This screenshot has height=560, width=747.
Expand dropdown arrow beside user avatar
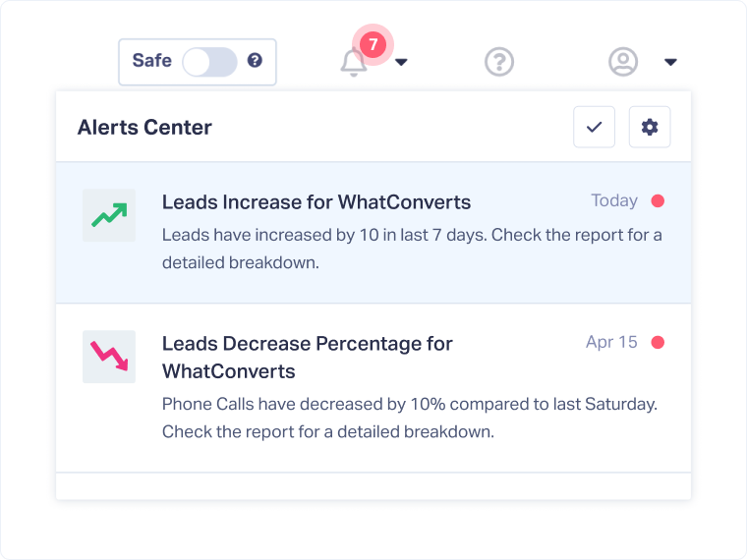click(670, 63)
